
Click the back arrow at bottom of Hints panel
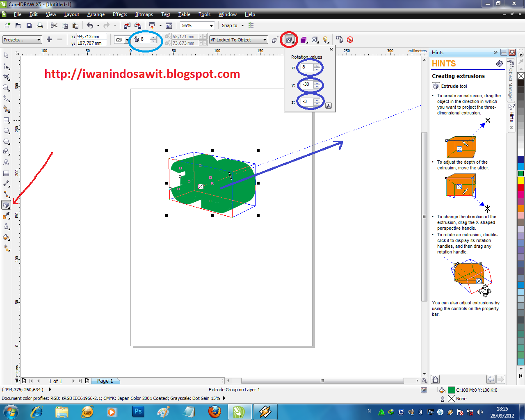click(x=492, y=379)
